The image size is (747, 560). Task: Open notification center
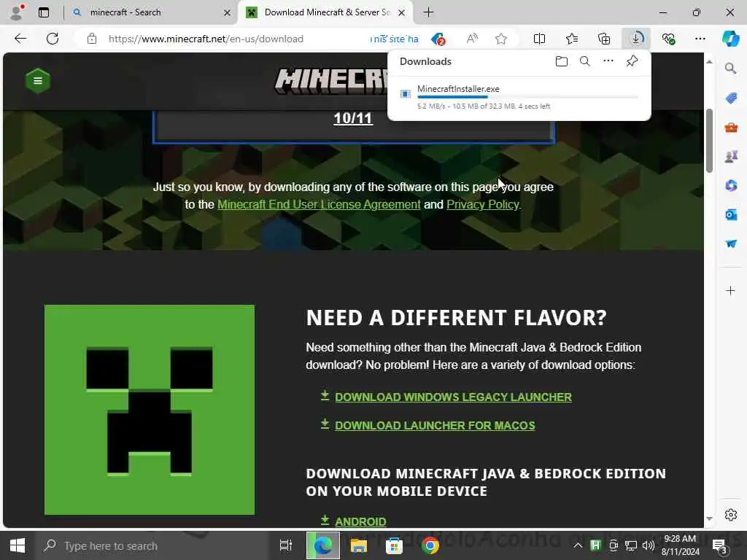(720, 545)
